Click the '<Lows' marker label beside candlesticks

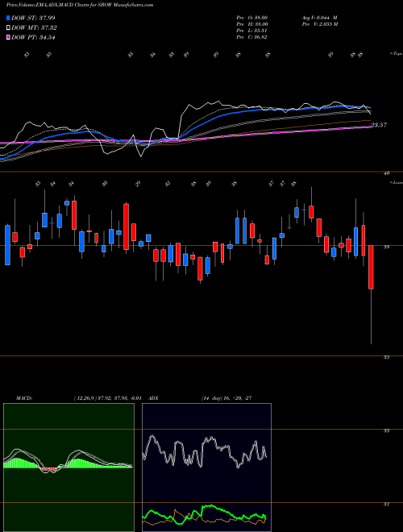click(x=397, y=183)
